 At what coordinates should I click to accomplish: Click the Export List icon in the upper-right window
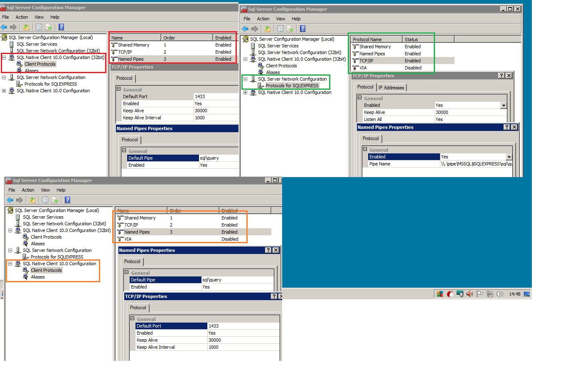coord(290,29)
